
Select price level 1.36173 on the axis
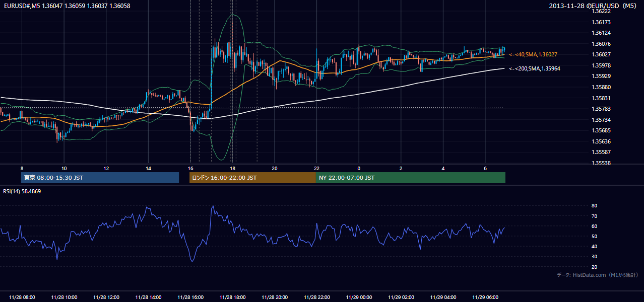(601, 22)
